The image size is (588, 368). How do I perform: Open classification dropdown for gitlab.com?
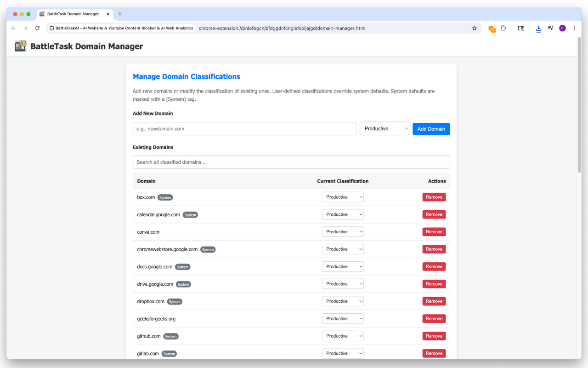point(343,353)
